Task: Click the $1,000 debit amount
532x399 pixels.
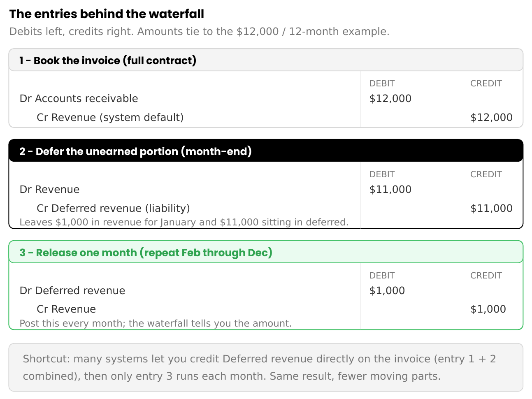Action: (387, 290)
